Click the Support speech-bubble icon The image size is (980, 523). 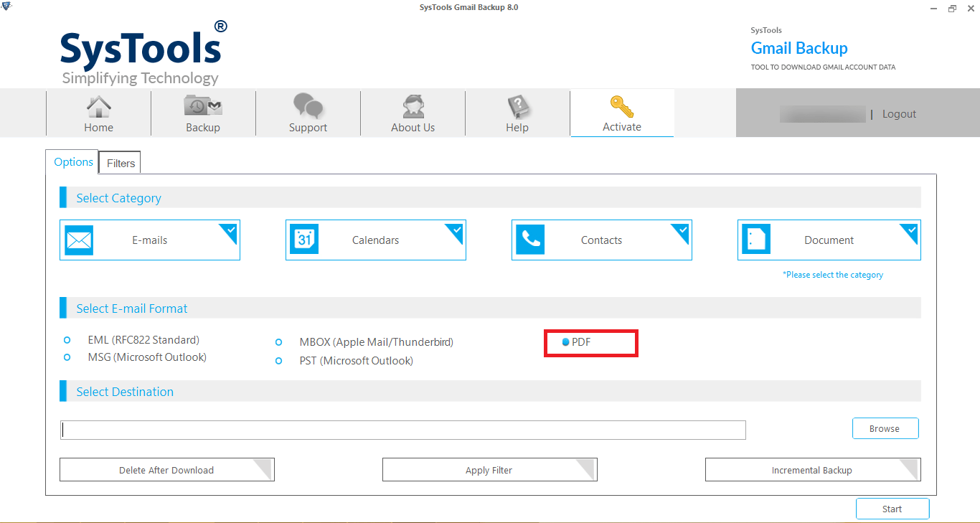tap(308, 108)
